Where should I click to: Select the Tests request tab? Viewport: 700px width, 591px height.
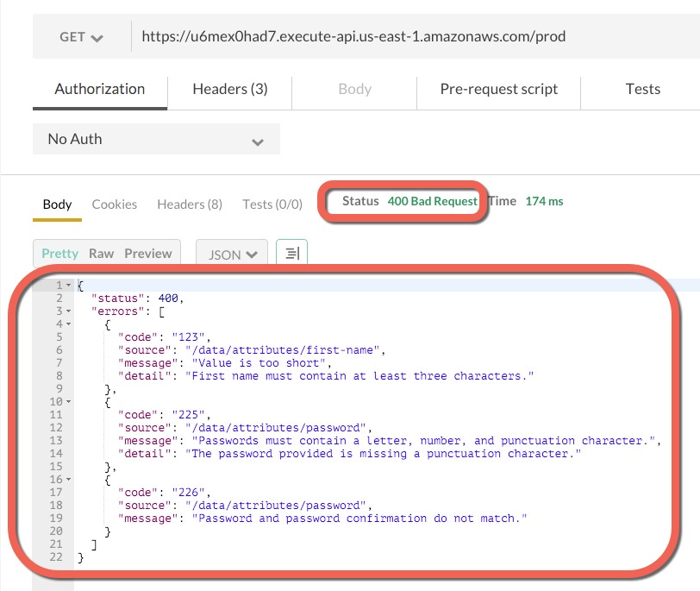tap(641, 89)
